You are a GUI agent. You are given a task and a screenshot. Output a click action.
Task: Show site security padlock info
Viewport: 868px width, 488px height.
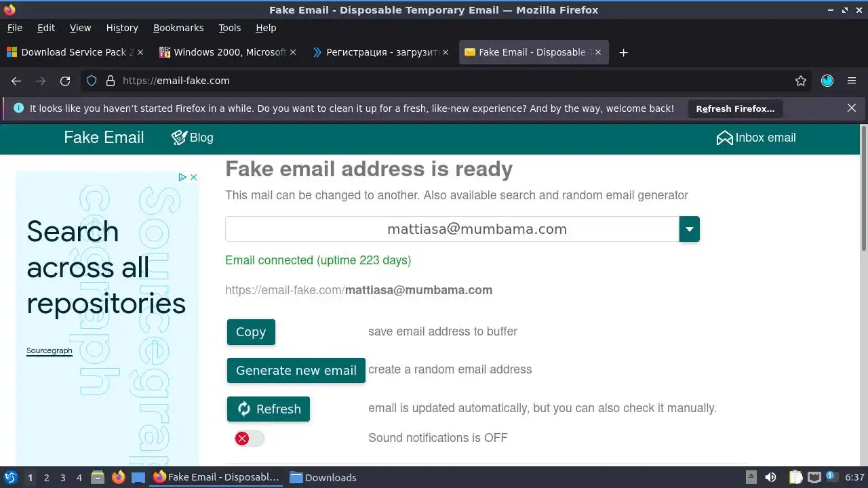(x=111, y=81)
